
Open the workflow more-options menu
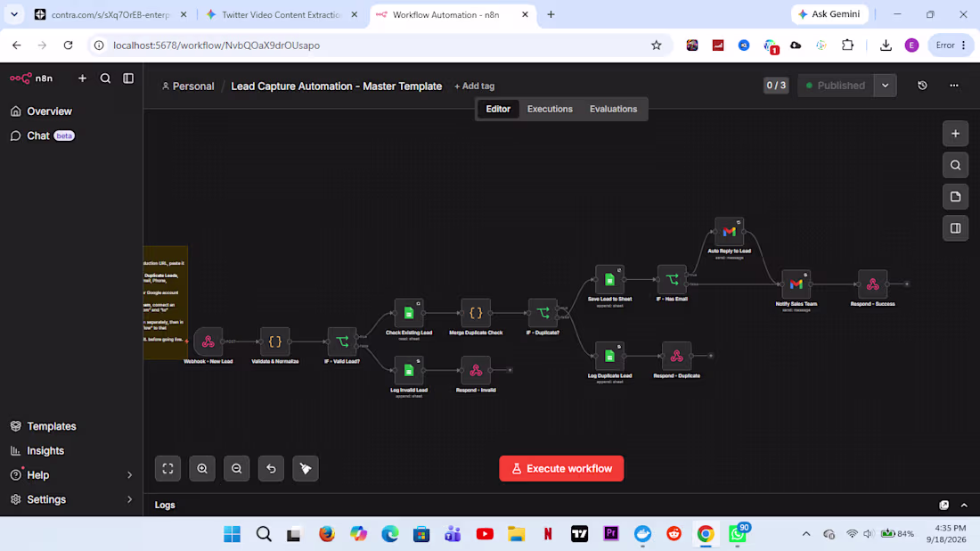(954, 86)
